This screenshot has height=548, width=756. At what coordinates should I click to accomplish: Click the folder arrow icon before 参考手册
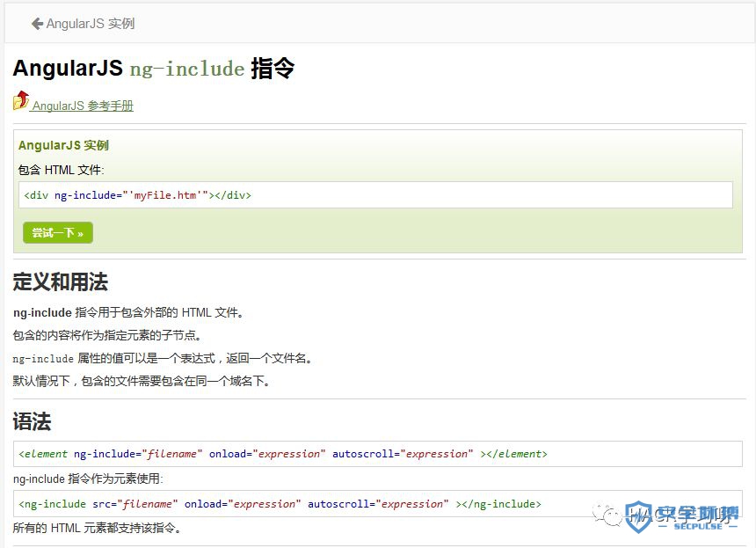click(21, 100)
